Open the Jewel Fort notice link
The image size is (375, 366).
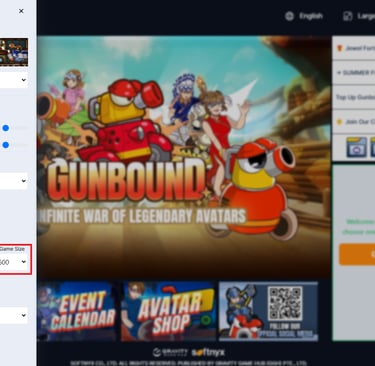point(354,48)
